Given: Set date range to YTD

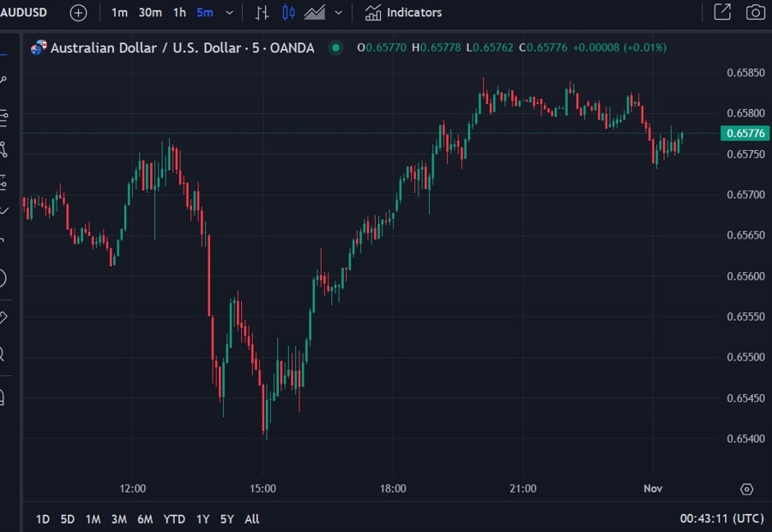Looking at the screenshot, I should (174, 519).
